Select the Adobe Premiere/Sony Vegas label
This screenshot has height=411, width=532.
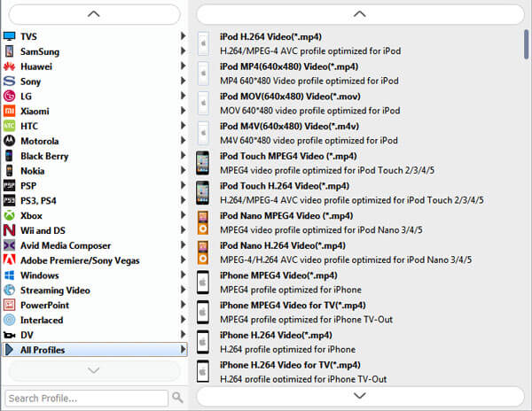tap(80, 260)
